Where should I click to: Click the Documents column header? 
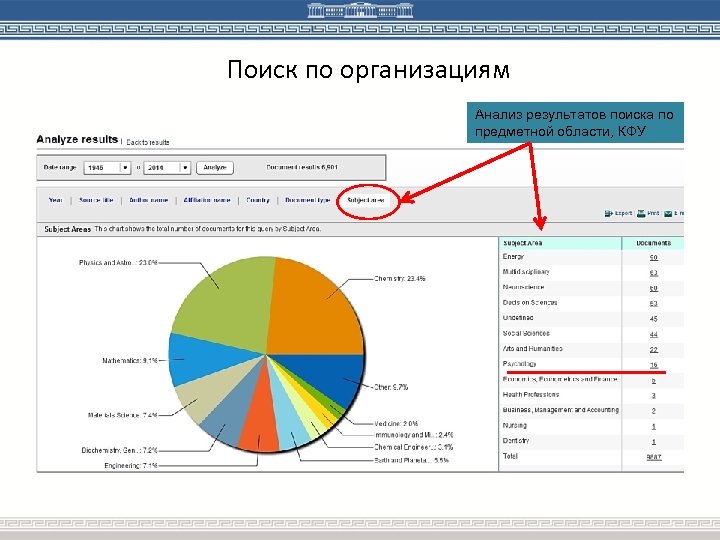coord(653,243)
